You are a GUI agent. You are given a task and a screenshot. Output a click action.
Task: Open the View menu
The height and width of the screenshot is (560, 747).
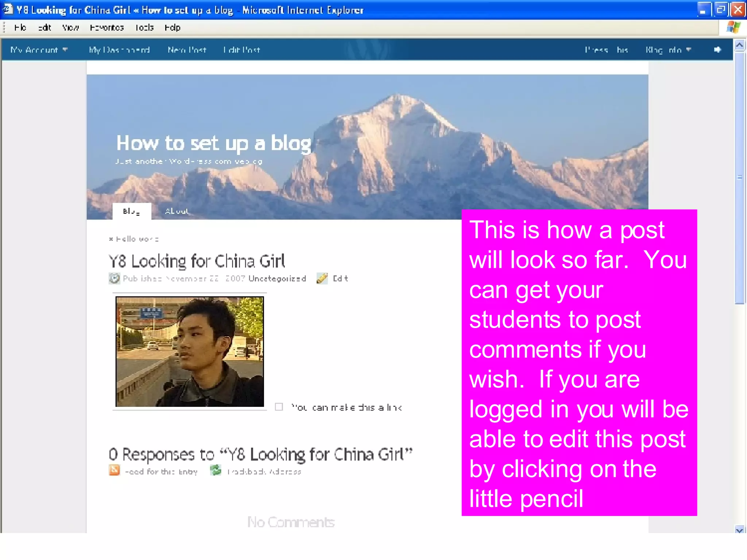[x=70, y=27]
